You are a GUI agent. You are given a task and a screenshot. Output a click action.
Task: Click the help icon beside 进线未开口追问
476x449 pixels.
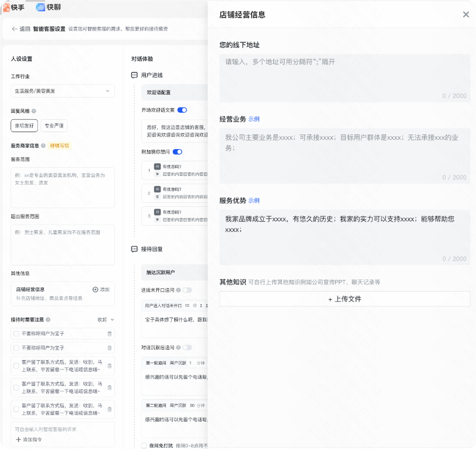click(x=178, y=290)
